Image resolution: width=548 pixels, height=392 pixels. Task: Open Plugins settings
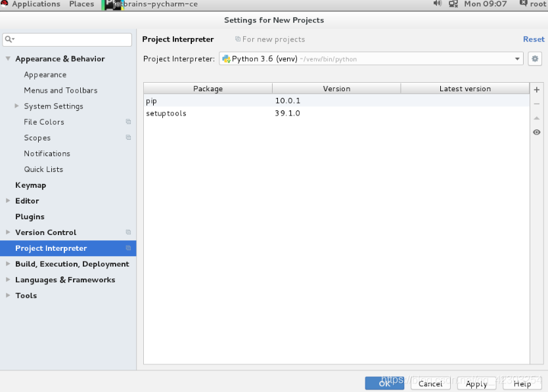[30, 217]
